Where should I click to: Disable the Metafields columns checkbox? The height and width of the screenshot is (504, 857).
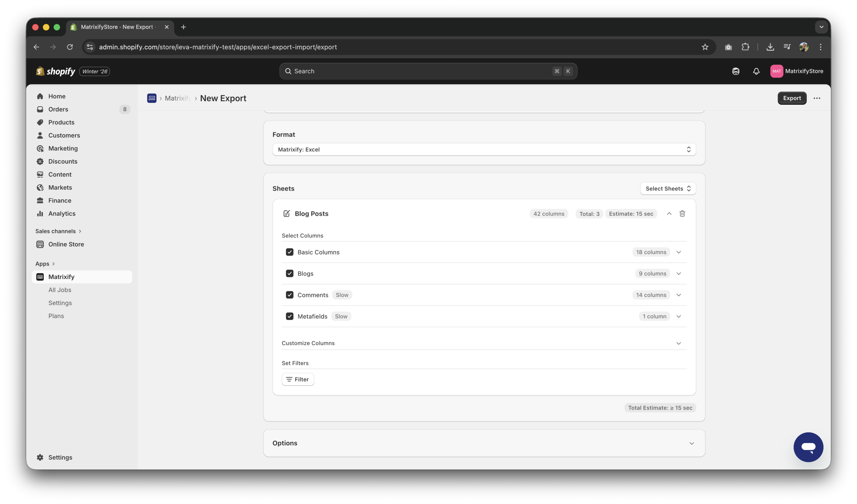[290, 316]
